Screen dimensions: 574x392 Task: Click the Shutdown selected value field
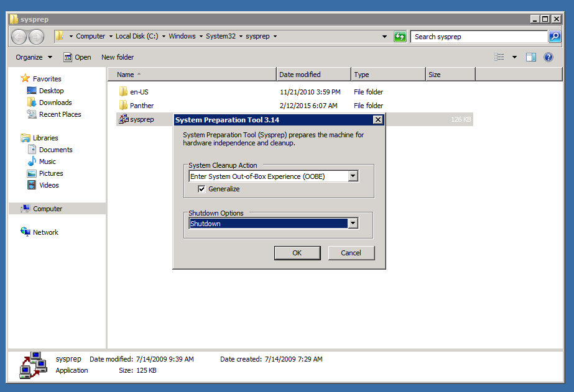point(269,224)
